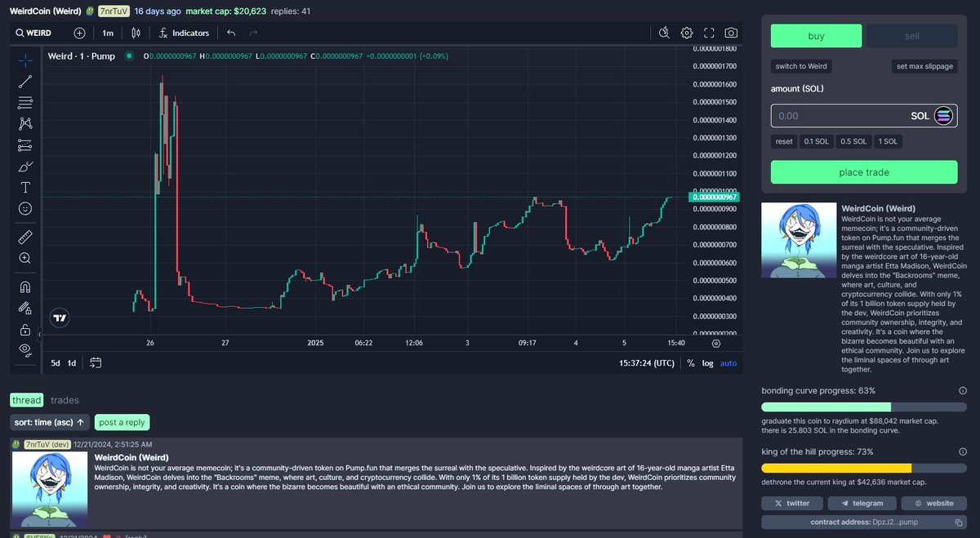Click the place trade button

[864, 172]
